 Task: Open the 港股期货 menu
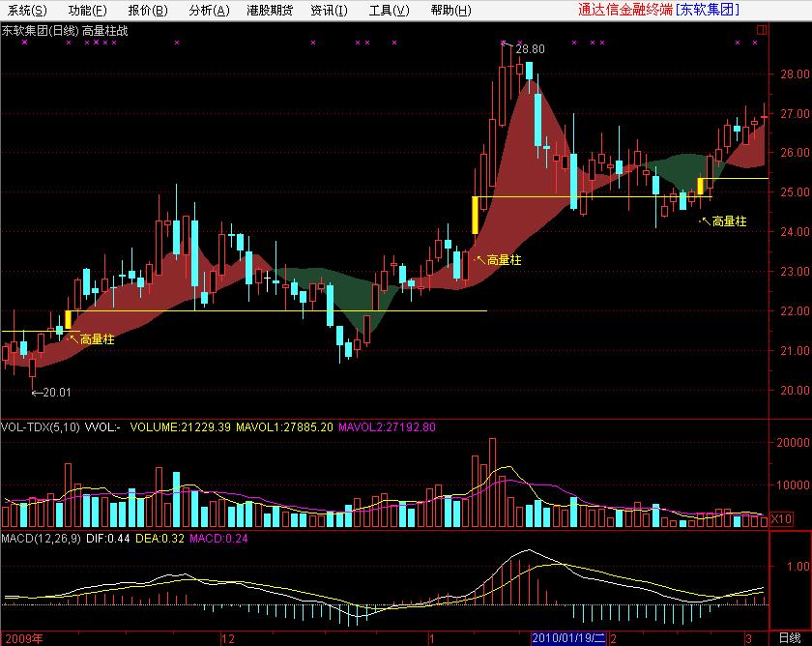270,11
